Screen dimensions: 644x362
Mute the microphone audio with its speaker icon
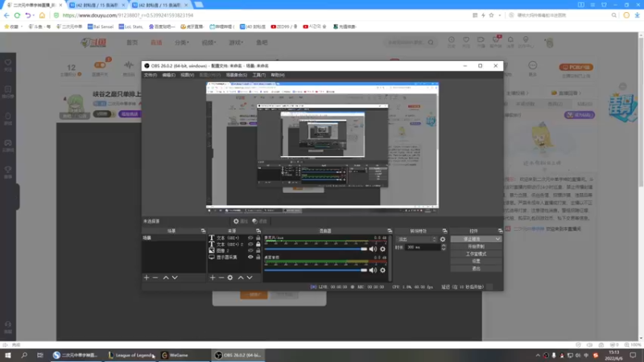pos(373,249)
